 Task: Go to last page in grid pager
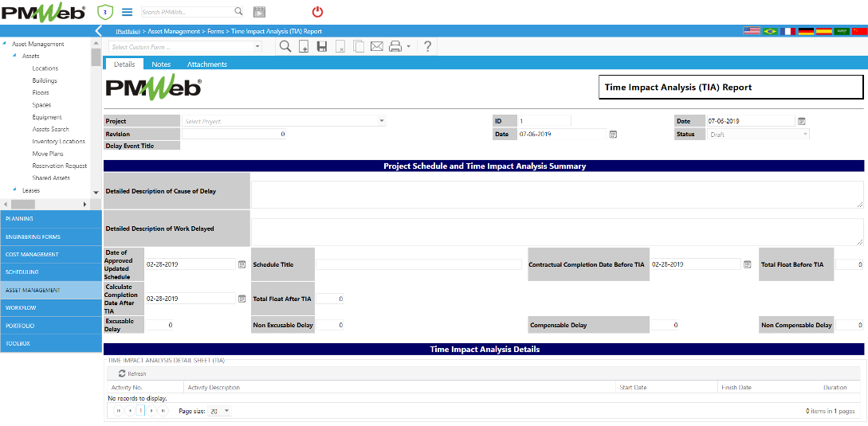pos(163,411)
